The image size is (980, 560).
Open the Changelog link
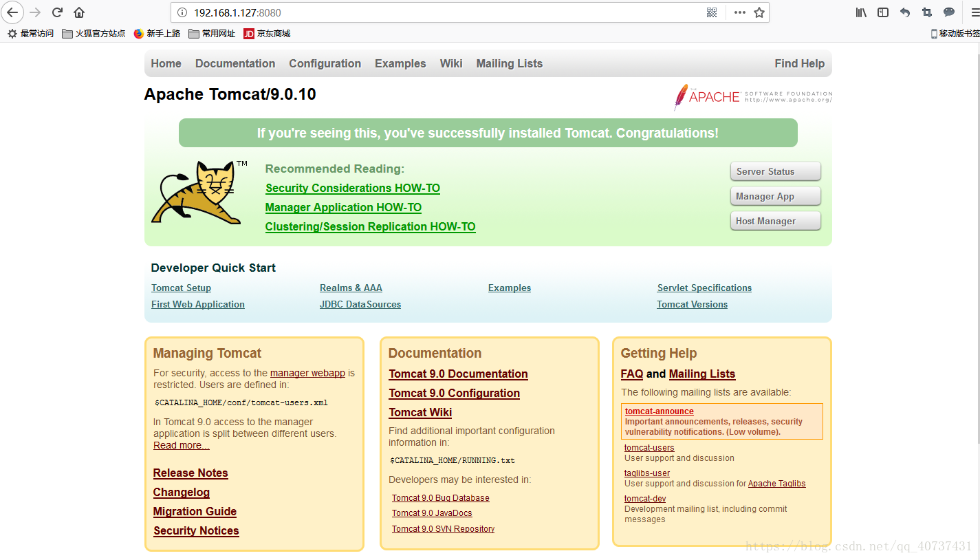(x=182, y=492)
